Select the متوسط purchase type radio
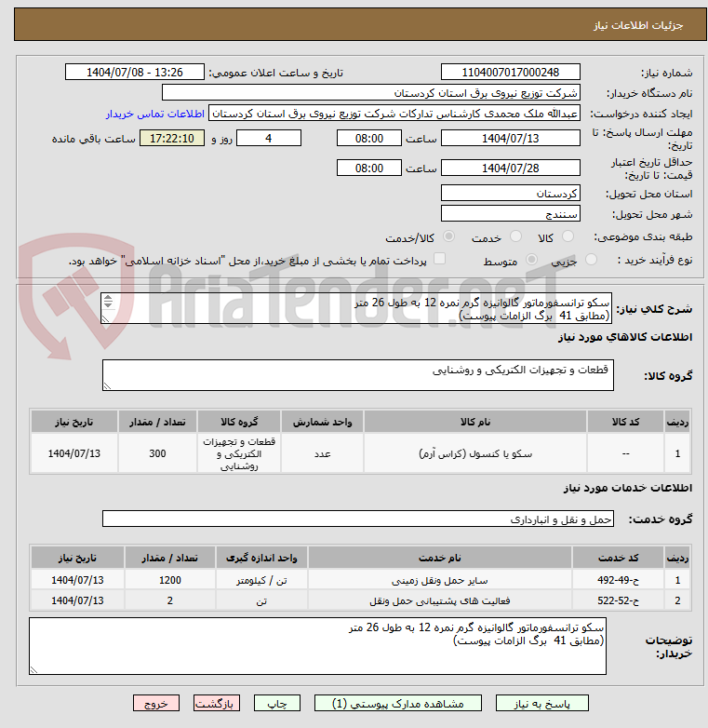 pos(531,260)
